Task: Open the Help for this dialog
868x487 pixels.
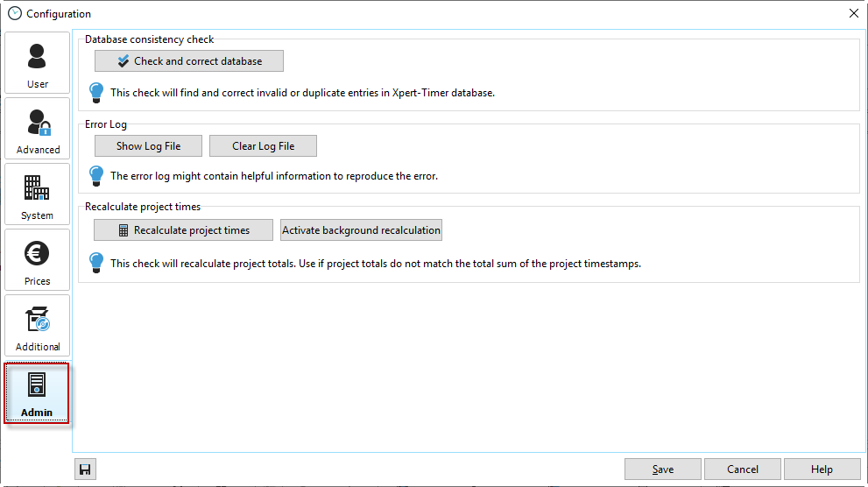Action: (x=822, y=469)
